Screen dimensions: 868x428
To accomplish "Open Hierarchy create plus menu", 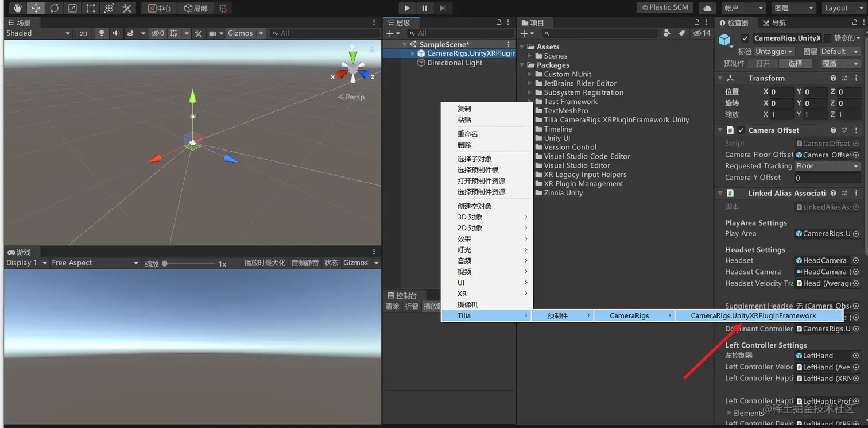I will tap(393, 34).
